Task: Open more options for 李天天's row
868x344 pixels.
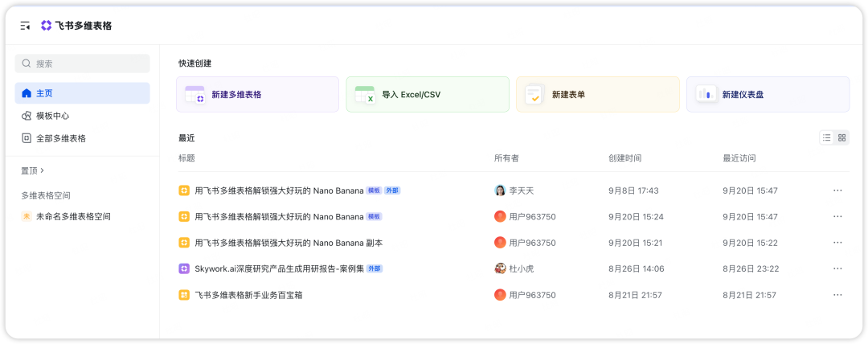Action: coord(837,190)
